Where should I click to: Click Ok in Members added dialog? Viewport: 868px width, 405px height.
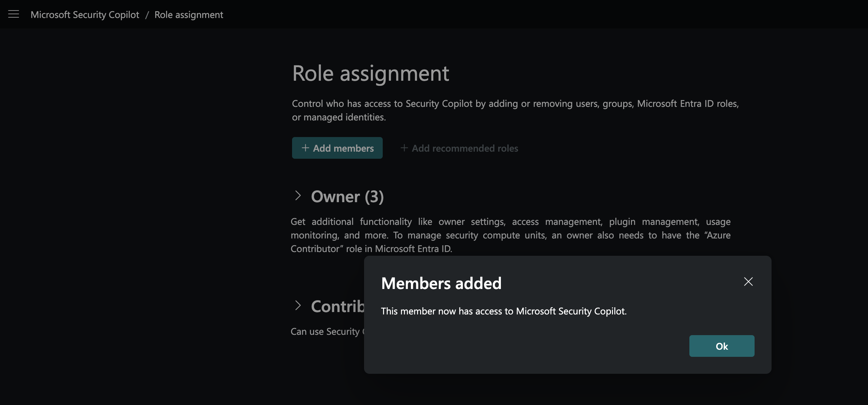[722, 346]
